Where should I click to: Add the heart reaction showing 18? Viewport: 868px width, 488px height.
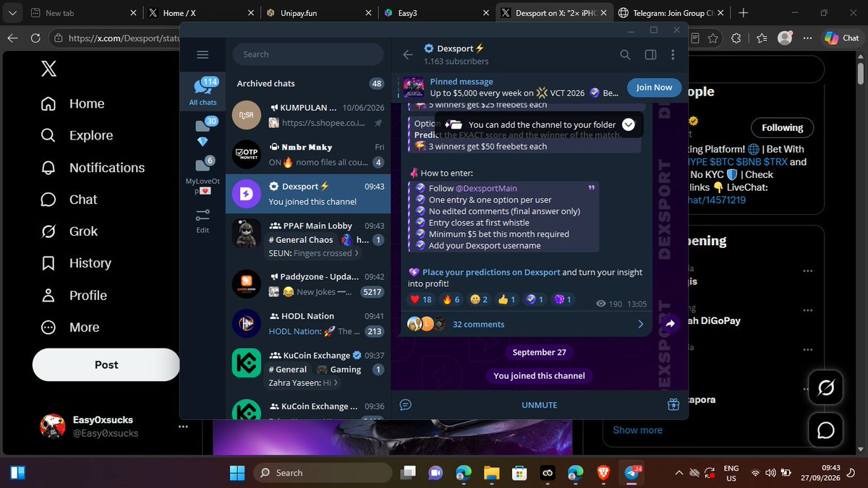click(421, 299)
